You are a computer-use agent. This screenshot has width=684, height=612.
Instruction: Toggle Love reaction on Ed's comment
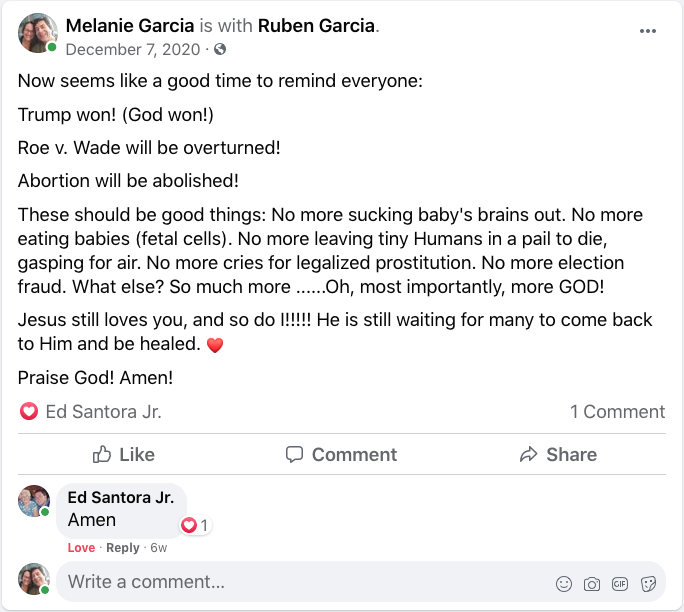[81, 547]
